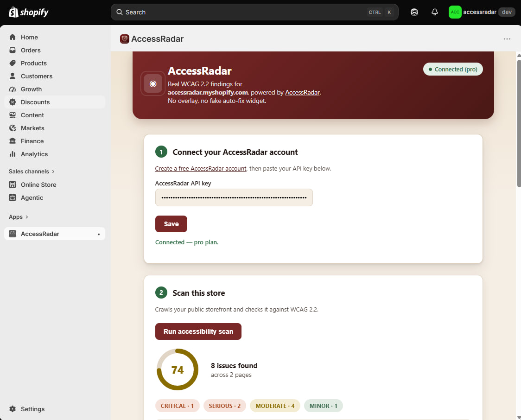Open Customers person icon

click(x=13, y=76)
